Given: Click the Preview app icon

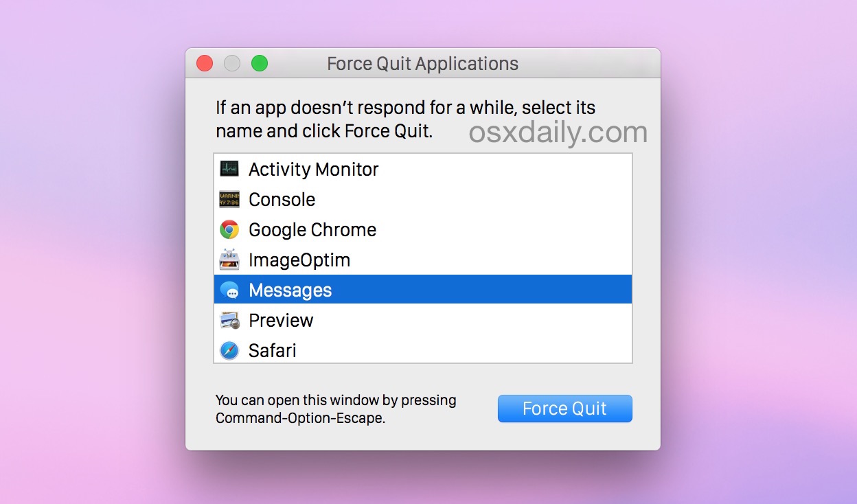Looking at the screenshot, I should pyautogui.click(x=229, y=320).
